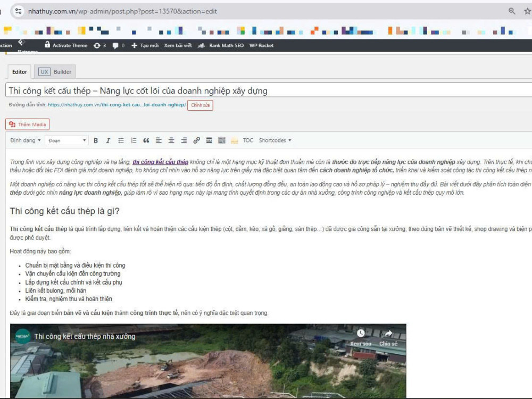Switch to the Editor tab
The height and width of the screenshot is (399, 532).
[19, 72]
